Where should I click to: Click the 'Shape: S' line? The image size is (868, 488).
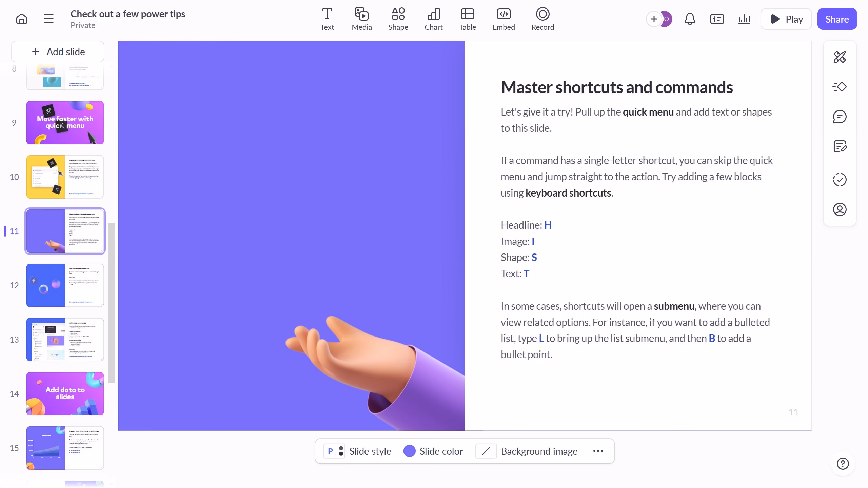pyautogui.click(x=519, y=258)
